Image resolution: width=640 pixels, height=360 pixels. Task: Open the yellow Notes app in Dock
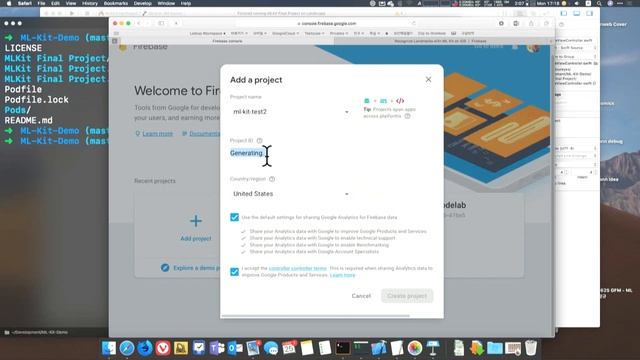pos(307,348)
